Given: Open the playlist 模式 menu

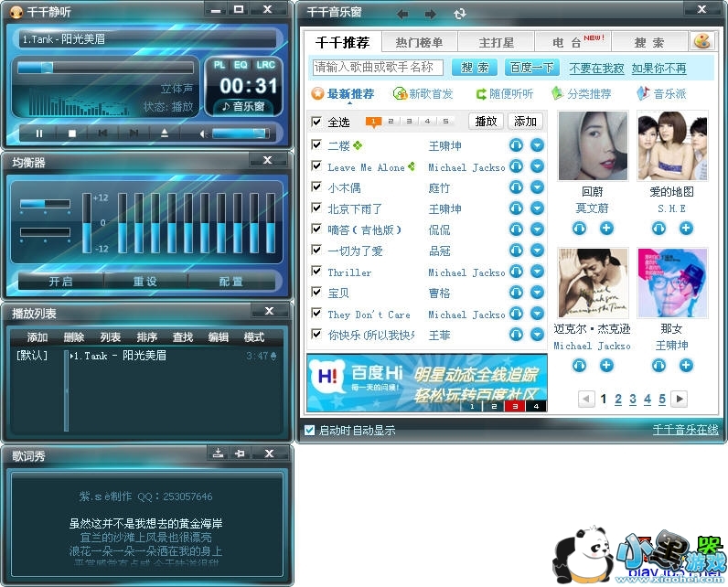Looking at the screenshot, I should (x=254, y=337).
